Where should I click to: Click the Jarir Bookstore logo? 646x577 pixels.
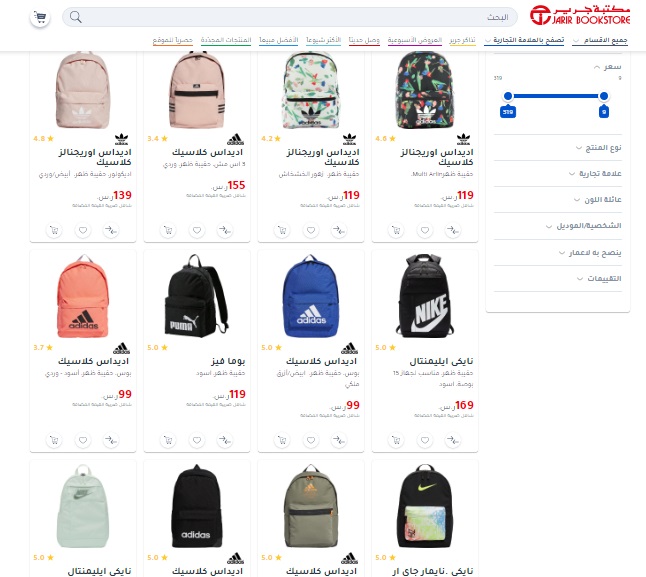click(580, 15)
